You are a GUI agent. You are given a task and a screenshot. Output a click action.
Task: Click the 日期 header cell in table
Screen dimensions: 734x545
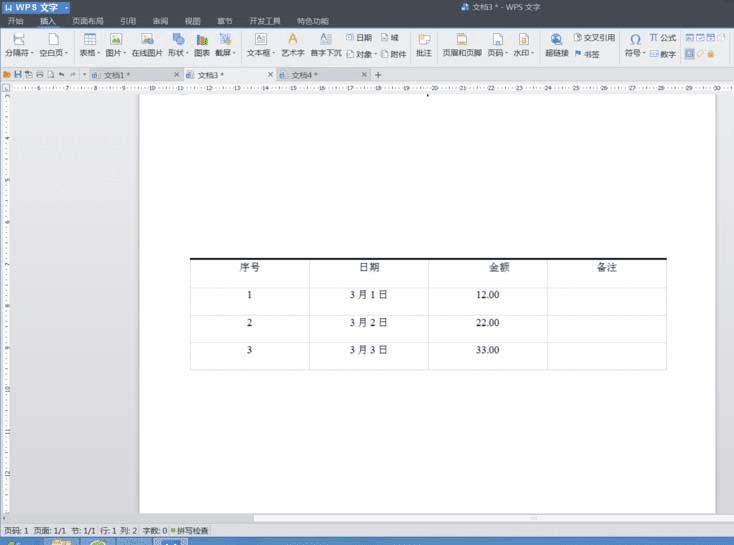coord(369,273)
